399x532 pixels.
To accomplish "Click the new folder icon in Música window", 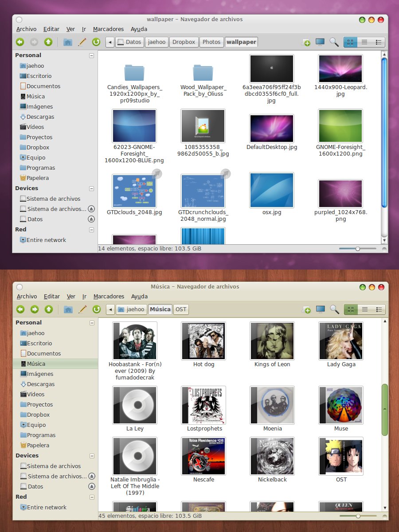I will click(306, 310).
